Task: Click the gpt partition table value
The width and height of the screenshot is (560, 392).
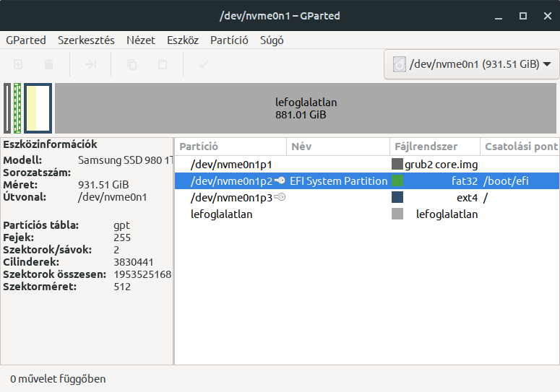Action: click(121, 226)
